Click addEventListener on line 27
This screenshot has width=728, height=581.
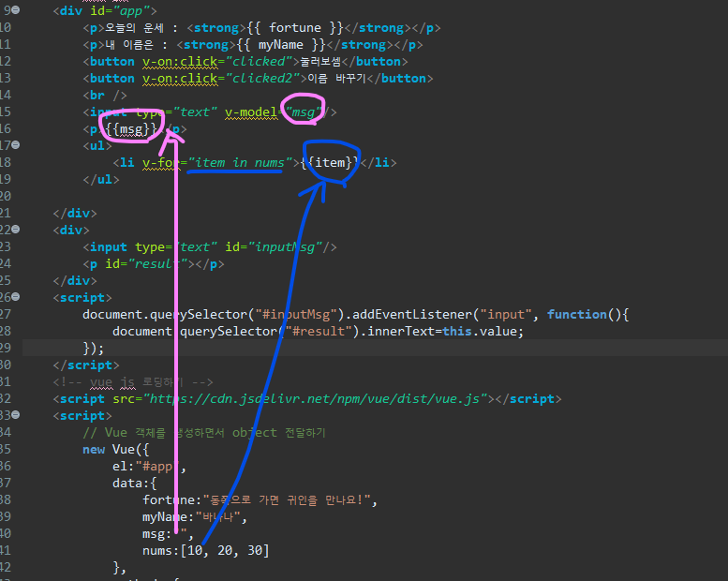tap(412, 315)
